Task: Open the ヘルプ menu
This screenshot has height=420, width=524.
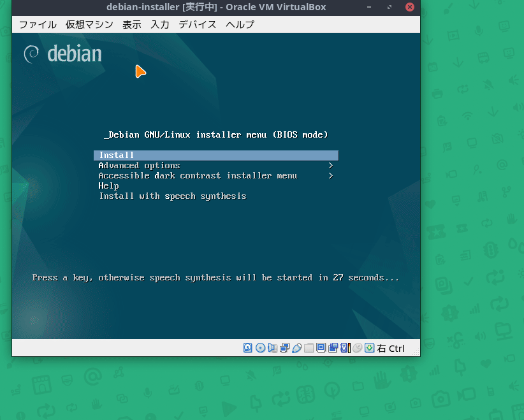Action: [240, 24]
